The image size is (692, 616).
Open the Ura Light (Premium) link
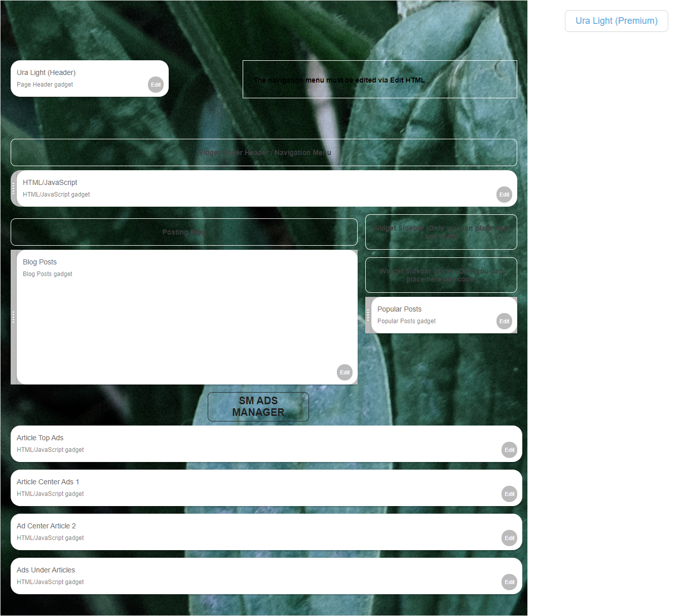(616, 21)
